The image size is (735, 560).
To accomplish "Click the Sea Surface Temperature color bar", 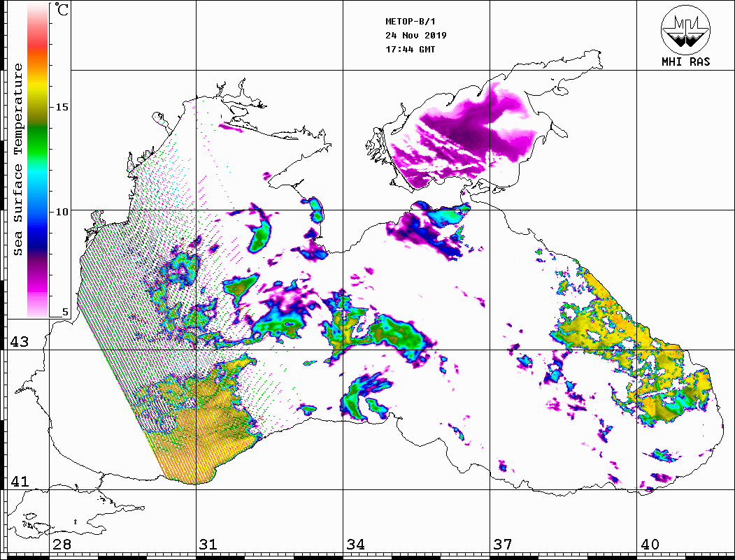I will pos(38,160).
